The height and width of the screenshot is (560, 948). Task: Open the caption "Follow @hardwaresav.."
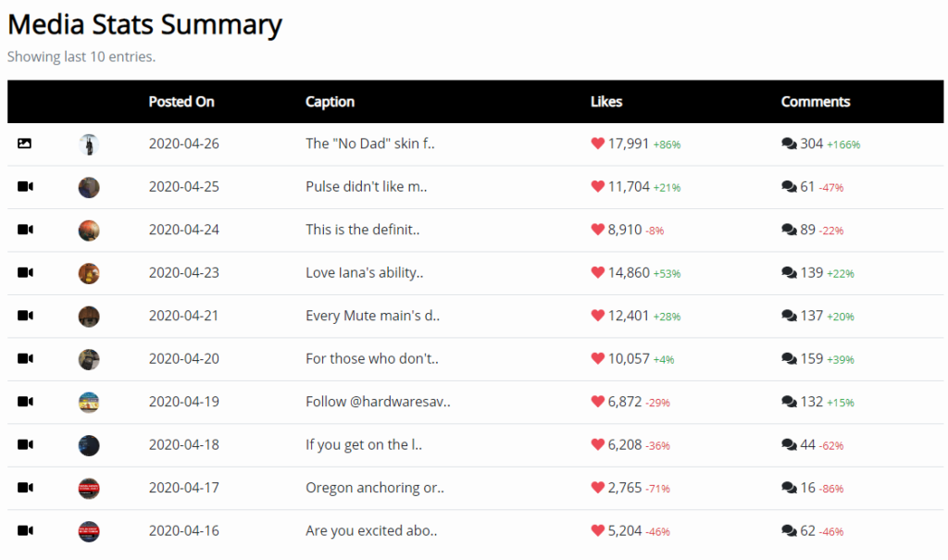click(x=378, y=402)
